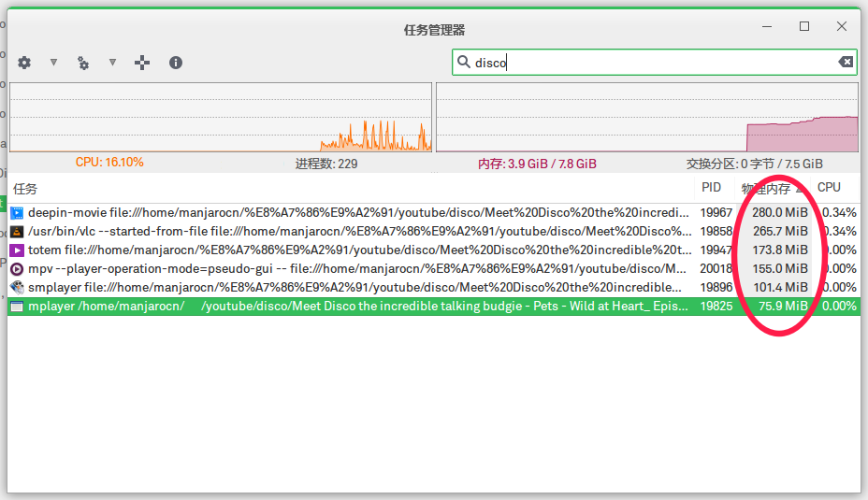Select the highlighted mplayer process row
This screenshot has height=500, width=868.
[434, 307]
